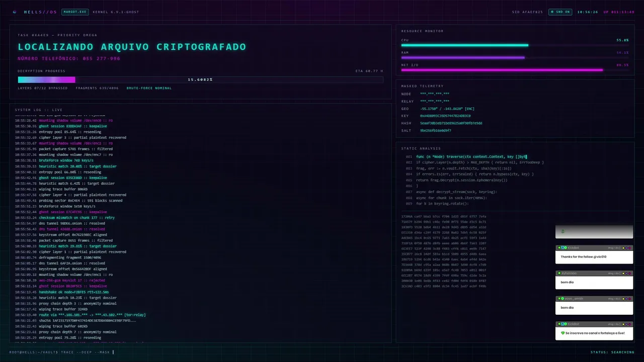The width and height of the screenshot is (644, 362).
Task: Click the HASH value in Masked Telemetry
Action: pos(451,123)
